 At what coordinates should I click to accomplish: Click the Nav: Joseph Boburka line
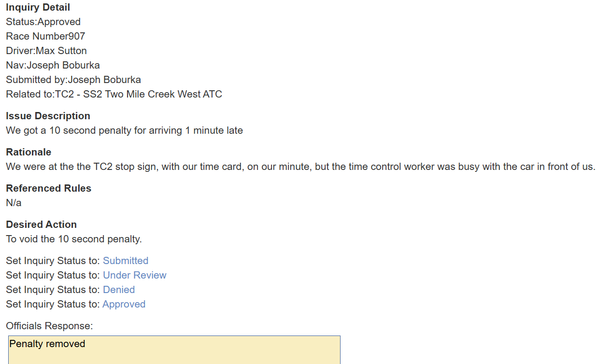pos(53,65)
